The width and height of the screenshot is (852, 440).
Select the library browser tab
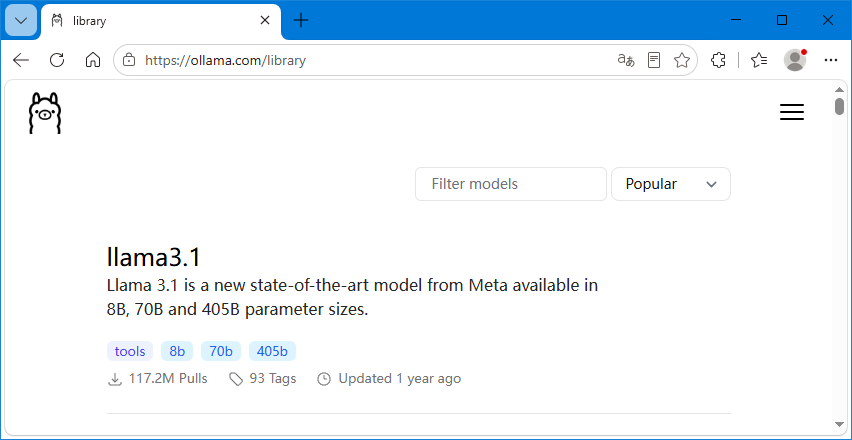[161, 21]
